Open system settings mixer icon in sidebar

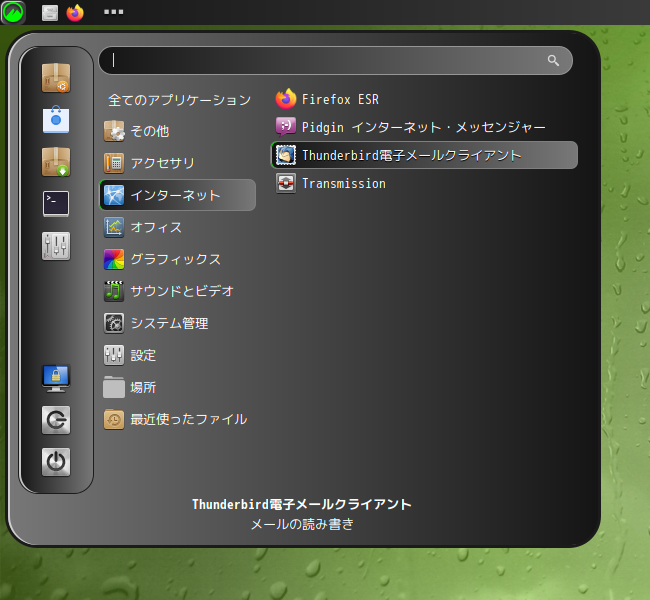(56, 246)
